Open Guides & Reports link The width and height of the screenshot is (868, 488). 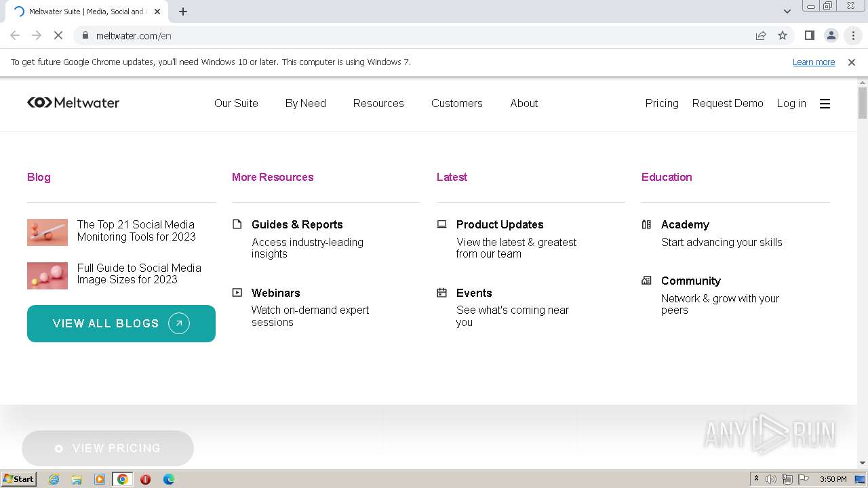click(297, 224)
